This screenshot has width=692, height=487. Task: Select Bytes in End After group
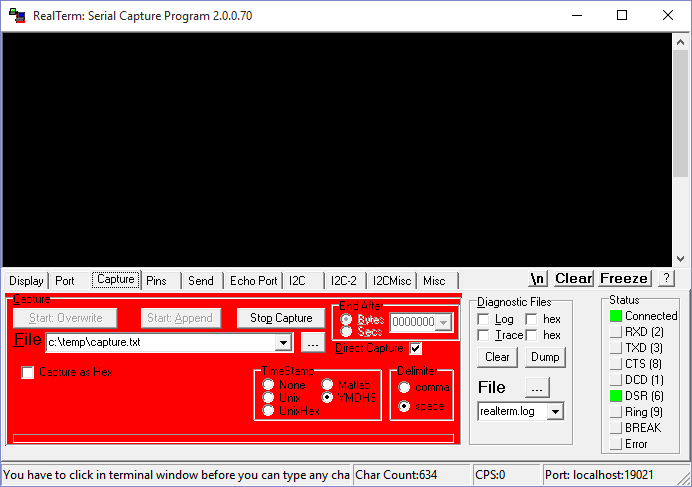click(346, 319)
